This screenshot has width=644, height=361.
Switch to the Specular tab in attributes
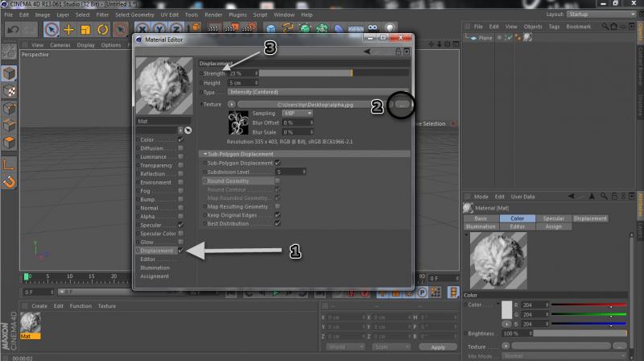coord(553,218)
